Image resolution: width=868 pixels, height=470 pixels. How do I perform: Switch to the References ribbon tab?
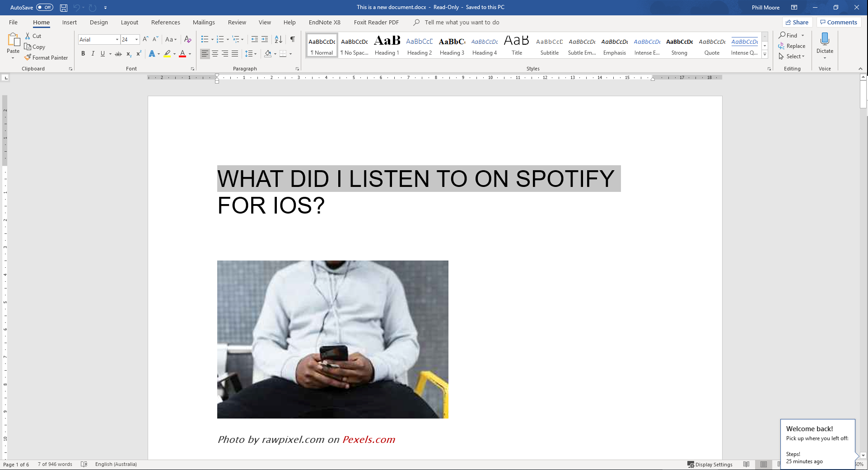(x=165, y=22)
